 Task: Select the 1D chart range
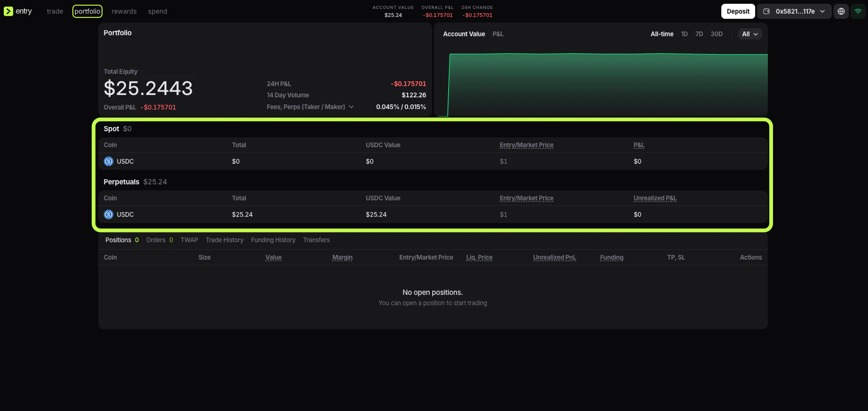(685, 34)
